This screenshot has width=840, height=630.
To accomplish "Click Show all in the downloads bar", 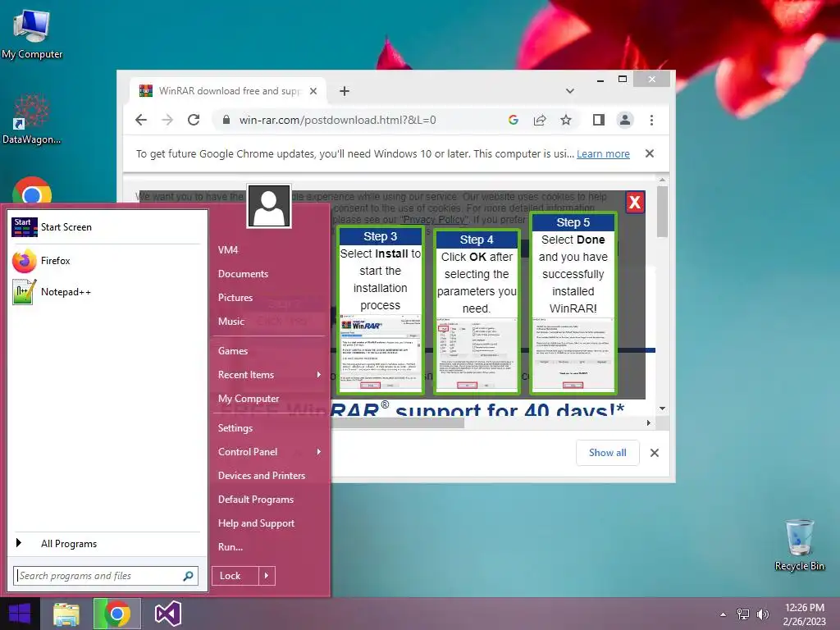I will pos(608,453).
